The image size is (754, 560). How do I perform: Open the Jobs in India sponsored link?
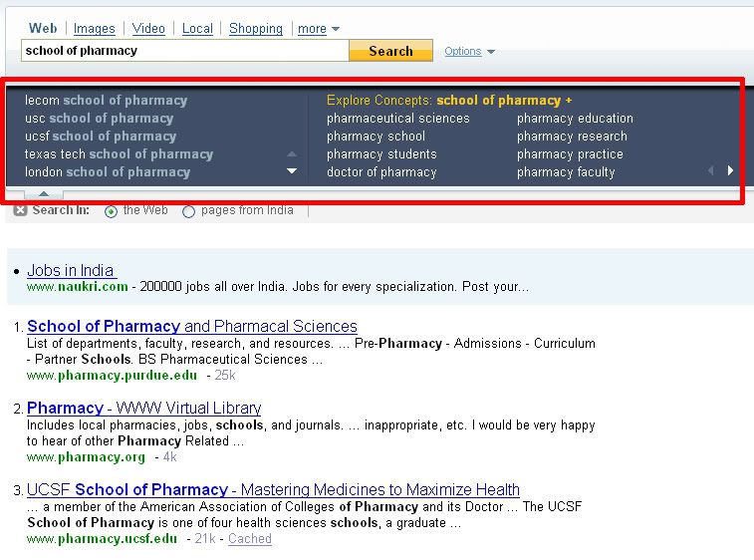[x=72, y=270]
